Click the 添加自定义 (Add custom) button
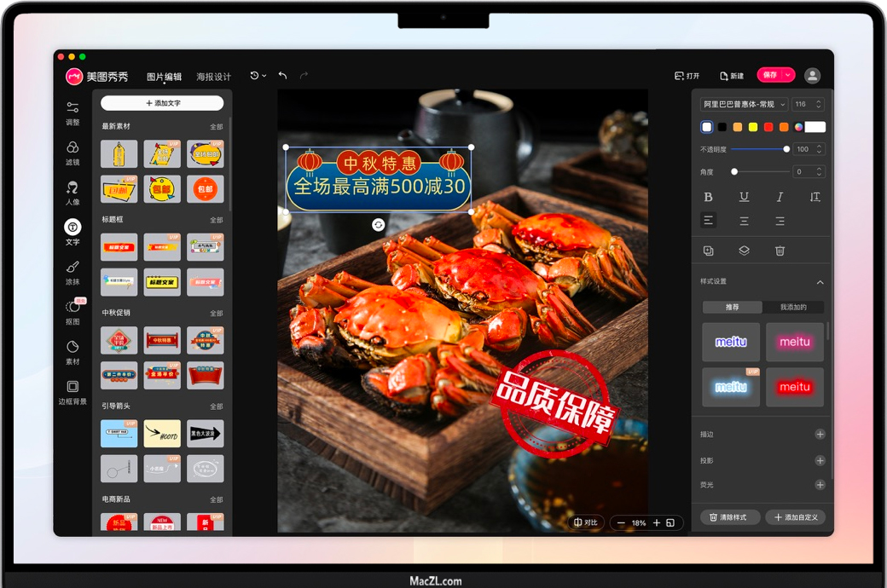 click(796, 517)
